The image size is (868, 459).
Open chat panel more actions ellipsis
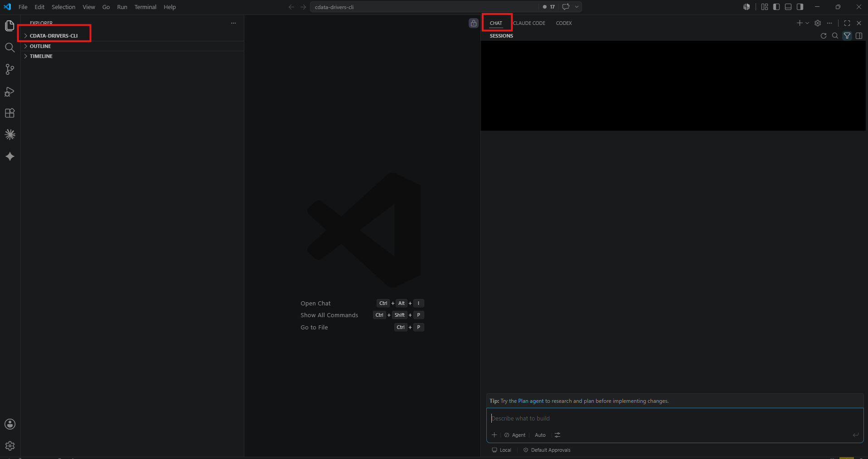click(x=829, y=23)
